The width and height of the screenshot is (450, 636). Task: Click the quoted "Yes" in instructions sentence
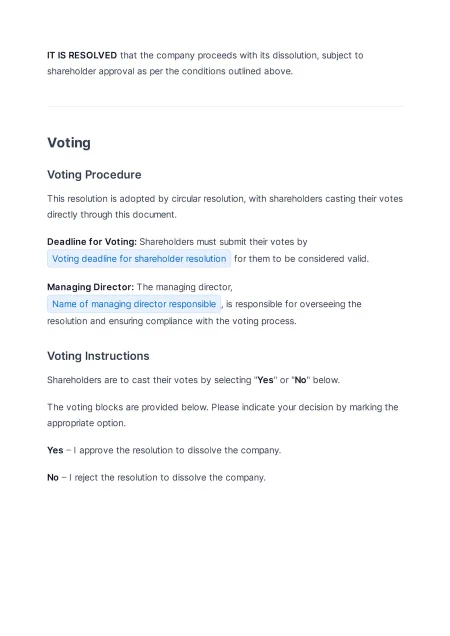click(x=265, y=380)
